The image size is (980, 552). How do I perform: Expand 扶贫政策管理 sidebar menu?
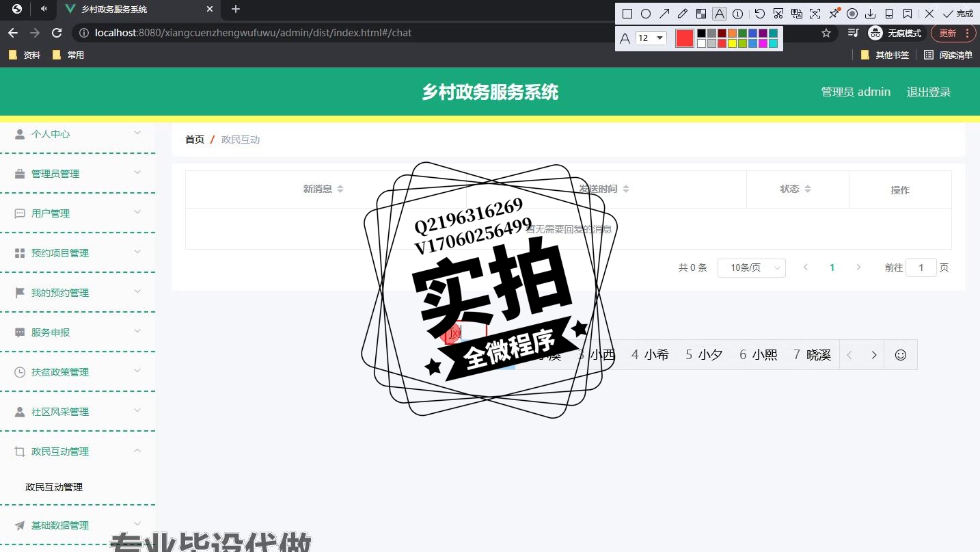pos(78,372)
